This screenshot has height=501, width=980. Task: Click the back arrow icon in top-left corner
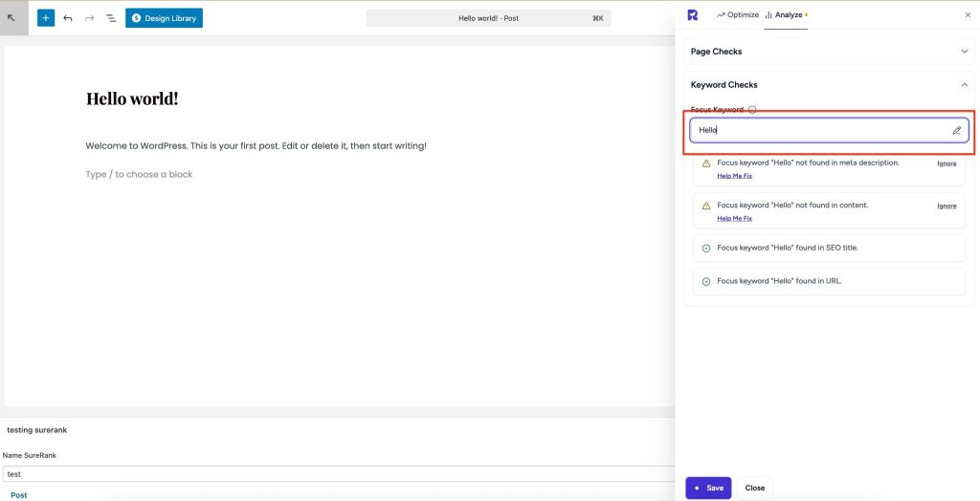coord(12,18)
